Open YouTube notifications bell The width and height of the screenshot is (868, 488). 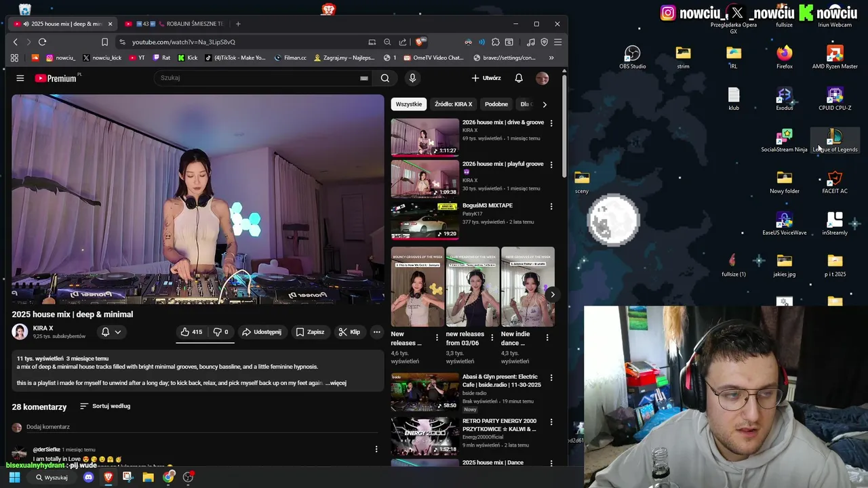519,78
